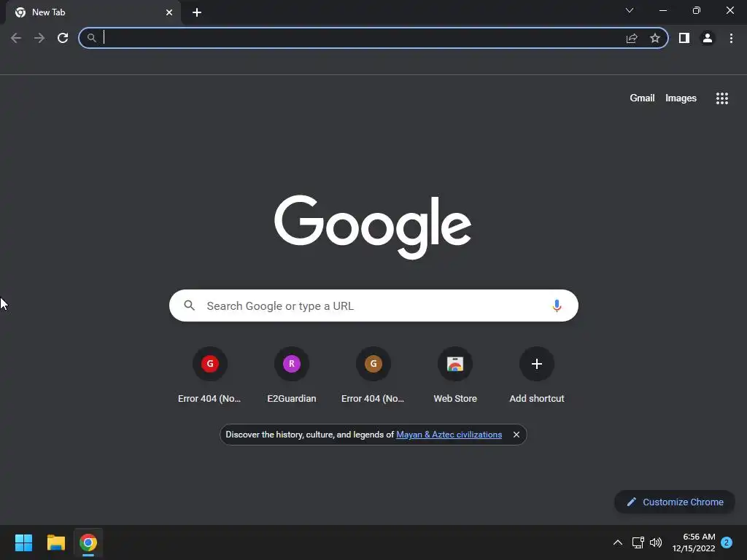Screen dimensions: 747x560
Task: Open the Chrome three-dot menu
Action: point(731,38)
